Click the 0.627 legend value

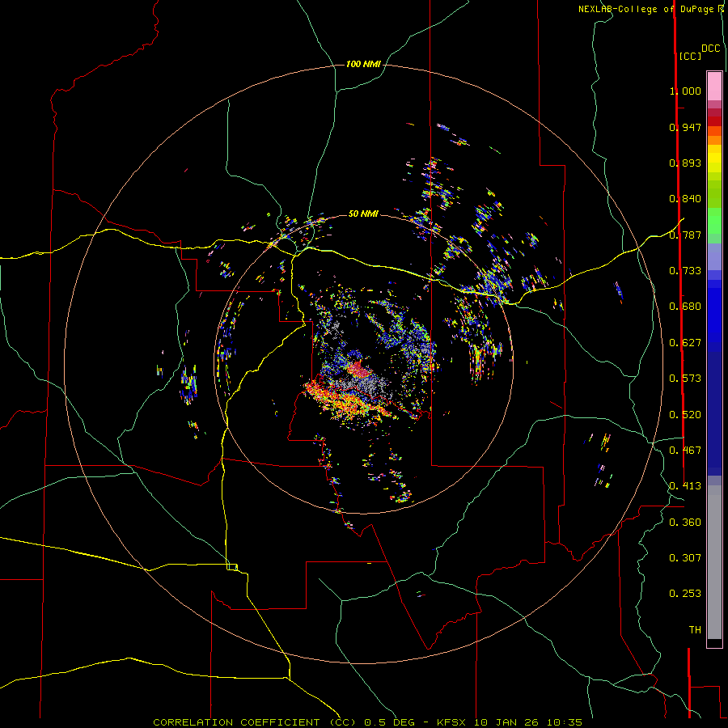click(685, 343)
